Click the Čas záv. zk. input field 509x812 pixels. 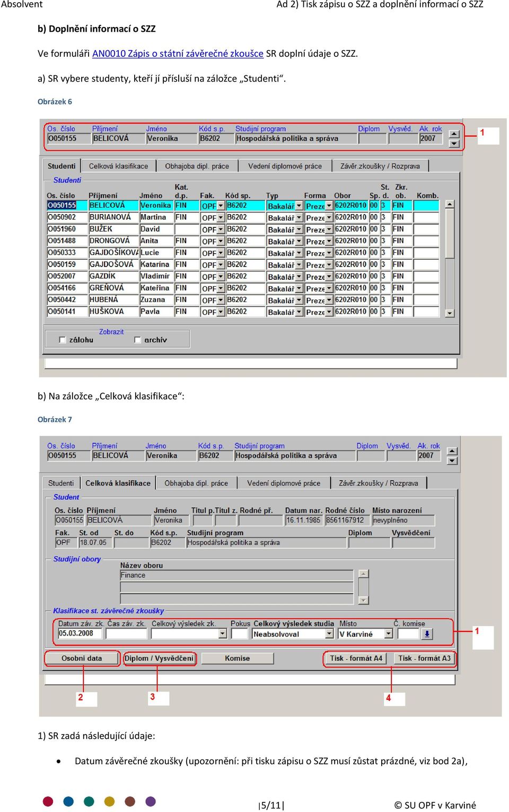point(127,633)
